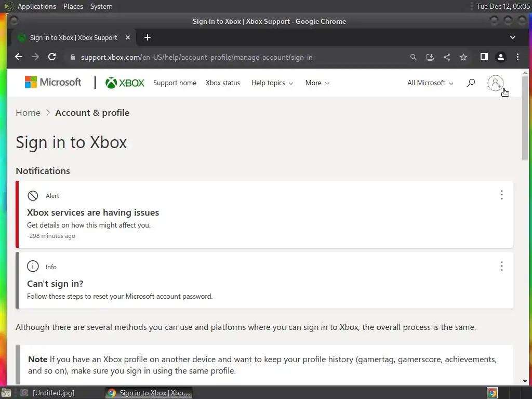Open Chrome's zoom magnifier icon
Screen dimensions: 532x399
tap(413, 57)
